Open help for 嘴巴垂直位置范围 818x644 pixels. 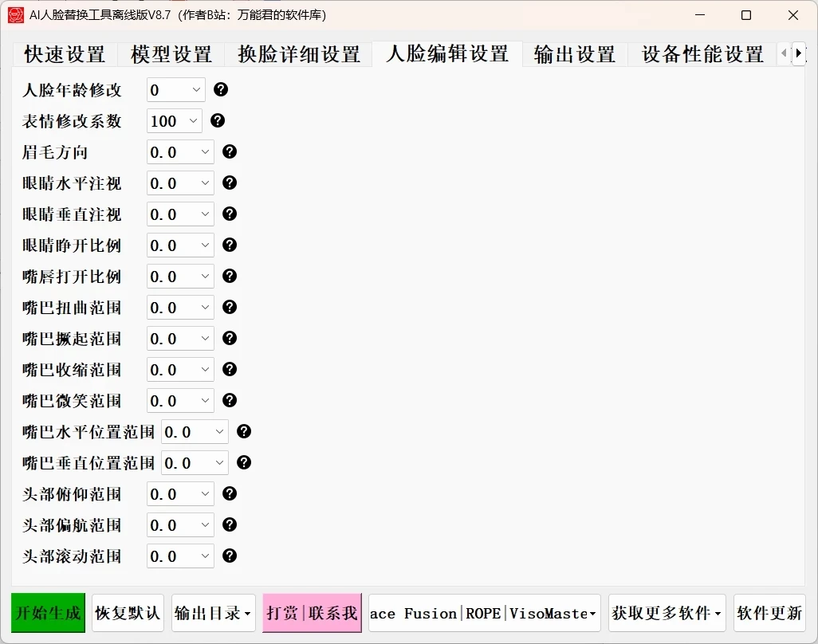tap(243, 462)
